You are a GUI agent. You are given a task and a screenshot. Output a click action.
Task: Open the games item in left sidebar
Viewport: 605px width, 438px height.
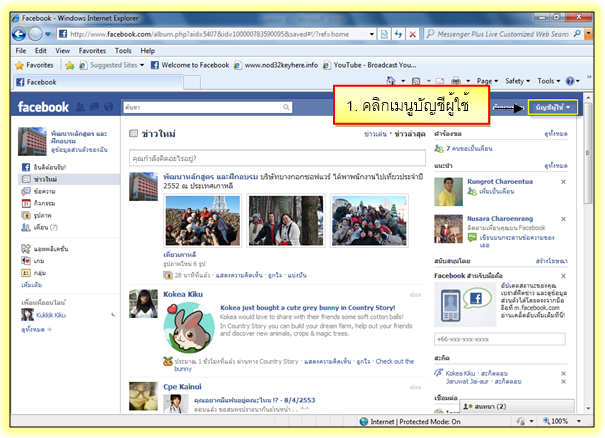coord(32,261)
